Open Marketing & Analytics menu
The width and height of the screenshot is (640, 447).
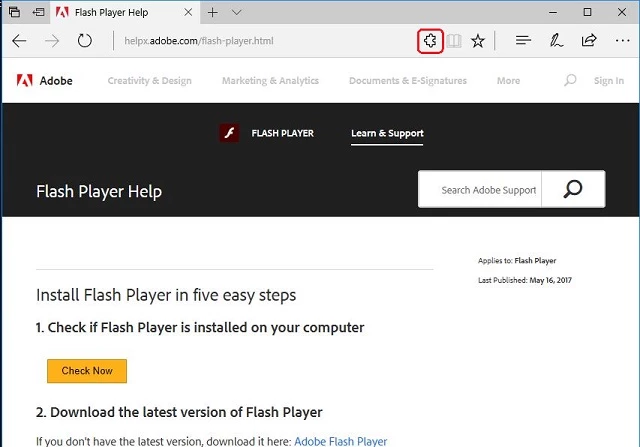pos(270,81)
